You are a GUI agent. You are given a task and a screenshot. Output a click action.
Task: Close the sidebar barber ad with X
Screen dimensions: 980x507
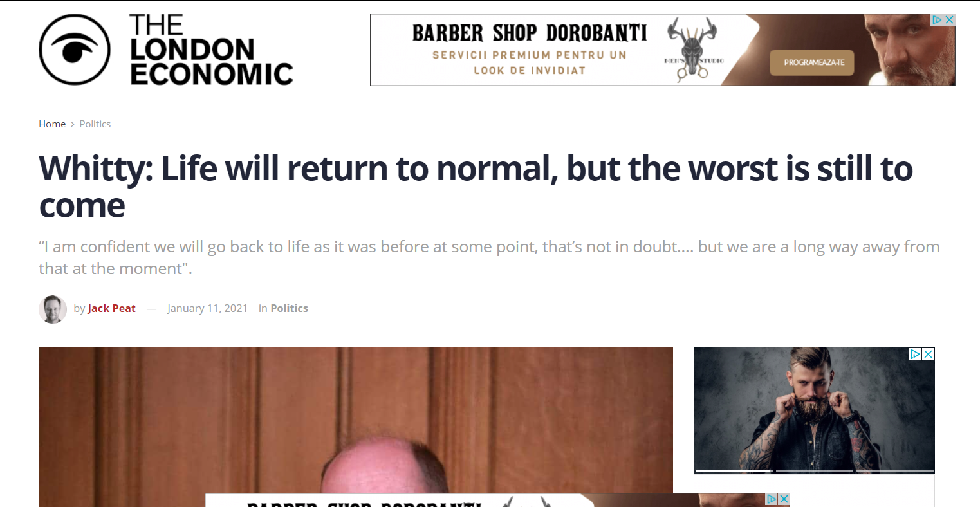pyautogui.click(x=929, y=354)
